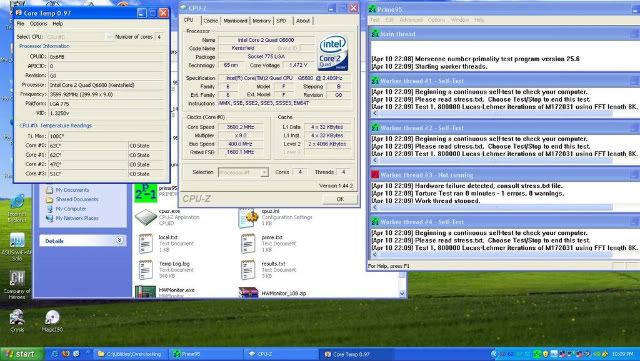Select the Temp Log.log file icon
The image size is (640, 361).
point(146,270)
